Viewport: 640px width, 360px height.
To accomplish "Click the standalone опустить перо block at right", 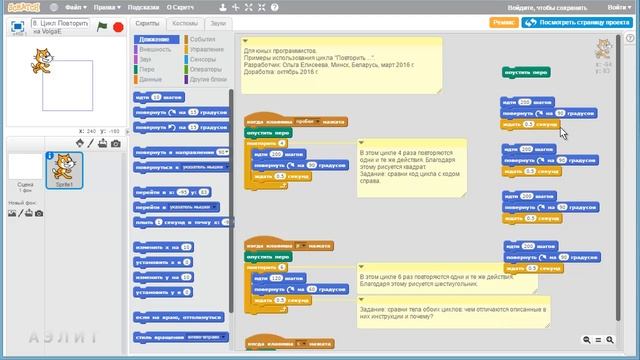I will point(526,73).
